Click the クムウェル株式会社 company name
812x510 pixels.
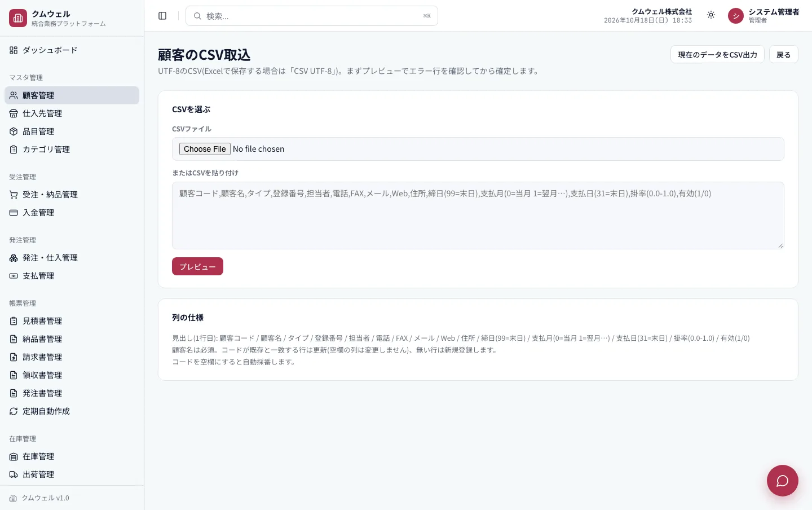[661, 11]
